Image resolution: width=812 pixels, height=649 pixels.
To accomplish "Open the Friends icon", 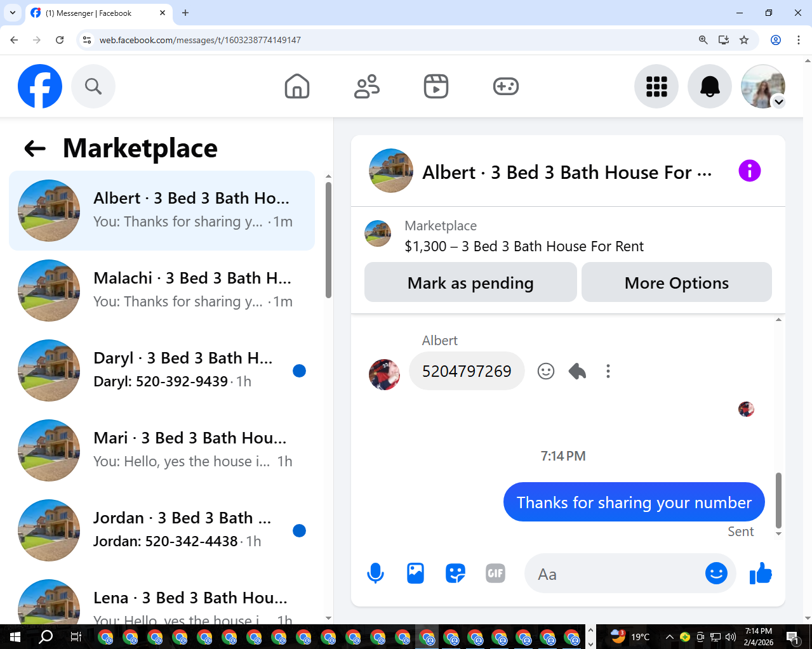I will tap(367, 86).
